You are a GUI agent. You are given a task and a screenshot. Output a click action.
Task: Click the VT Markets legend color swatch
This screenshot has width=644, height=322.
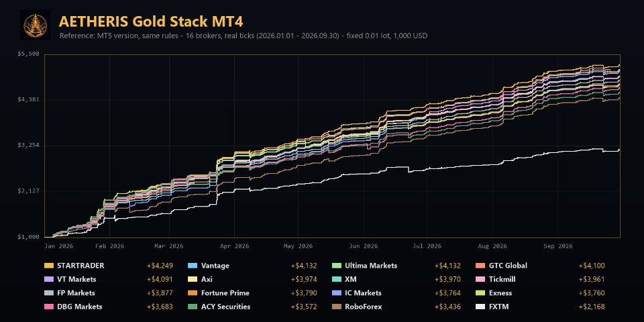pyautogui.click(x=48, y=279)
